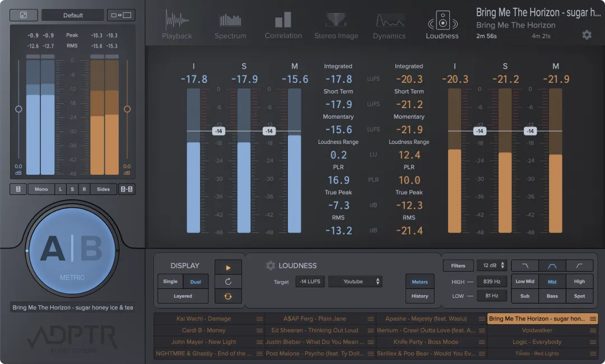
Task: Choose the Sub filter band
Action: tap(525, 296)
